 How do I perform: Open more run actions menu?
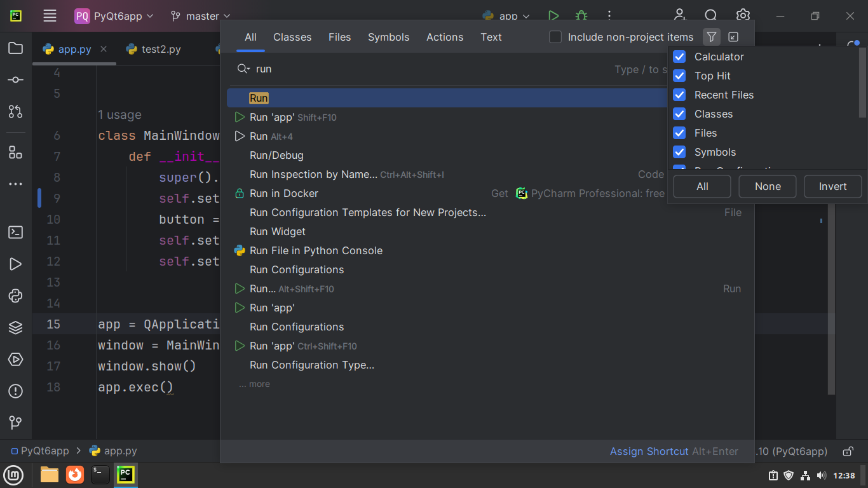click(609, 16)
